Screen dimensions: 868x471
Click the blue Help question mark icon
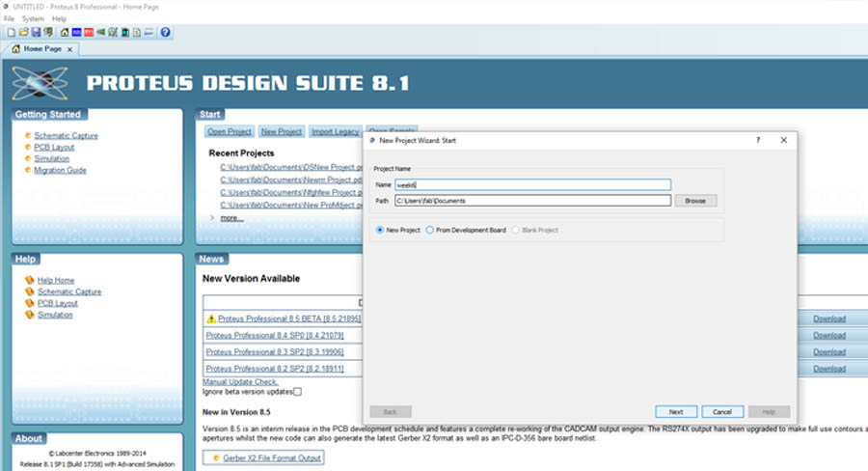click(166, 33)
